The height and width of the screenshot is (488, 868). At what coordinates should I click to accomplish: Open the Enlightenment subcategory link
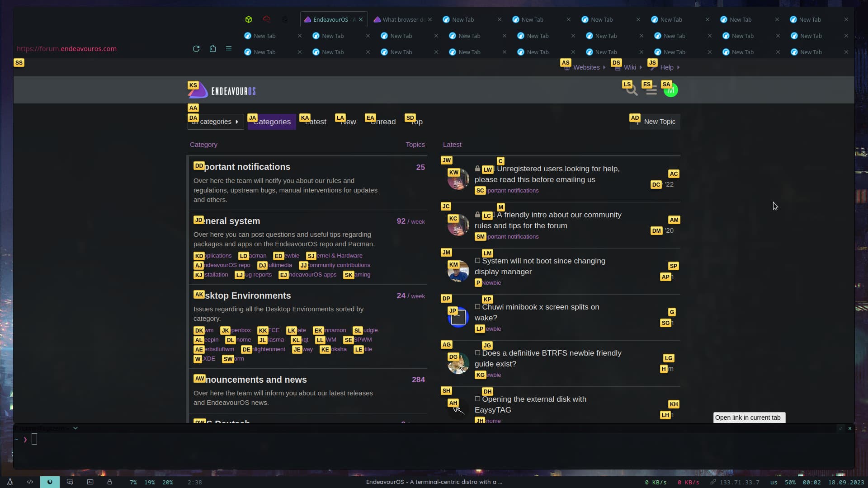(264, 349)
